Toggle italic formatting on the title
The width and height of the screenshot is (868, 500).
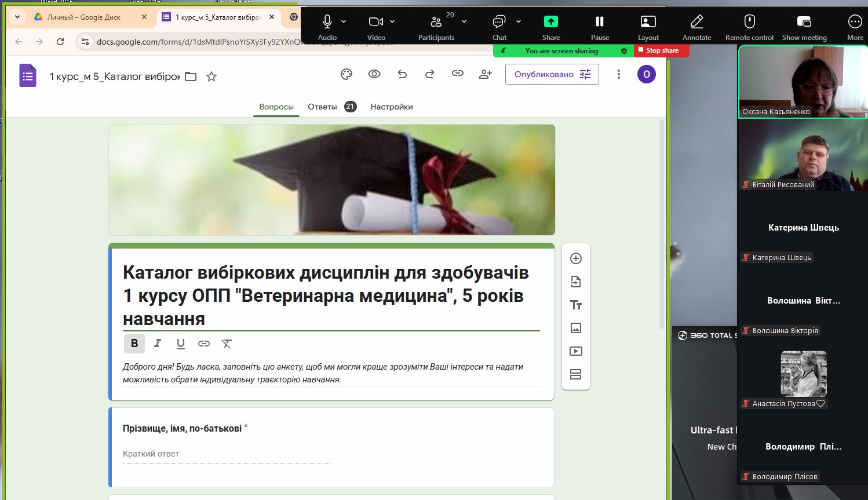[158, 344]
